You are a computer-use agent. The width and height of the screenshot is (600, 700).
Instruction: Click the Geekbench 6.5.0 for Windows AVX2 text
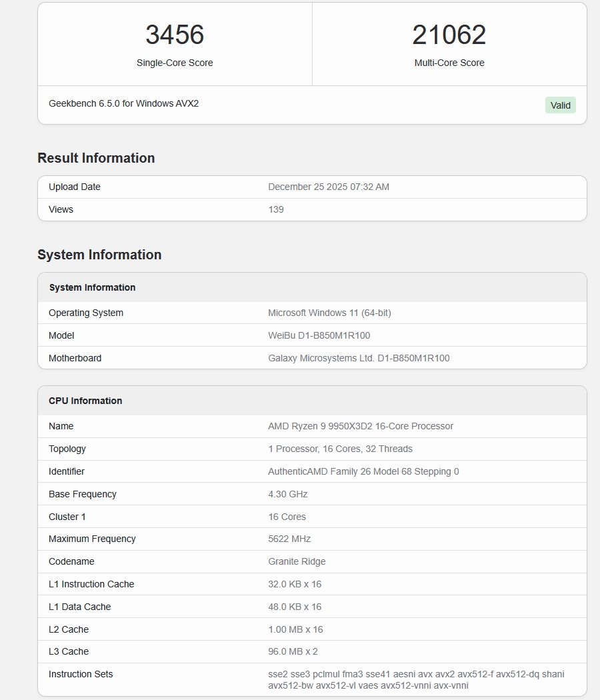click(123, 103)
